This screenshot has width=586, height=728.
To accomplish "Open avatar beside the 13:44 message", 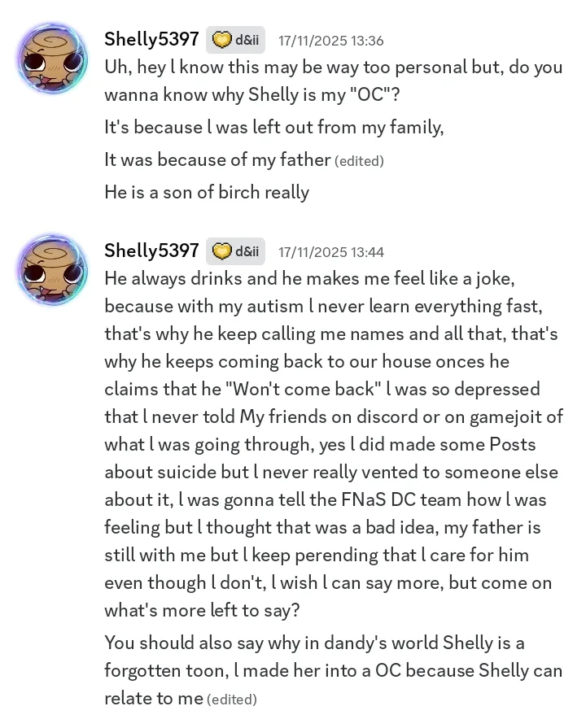I will pos(52,270).
